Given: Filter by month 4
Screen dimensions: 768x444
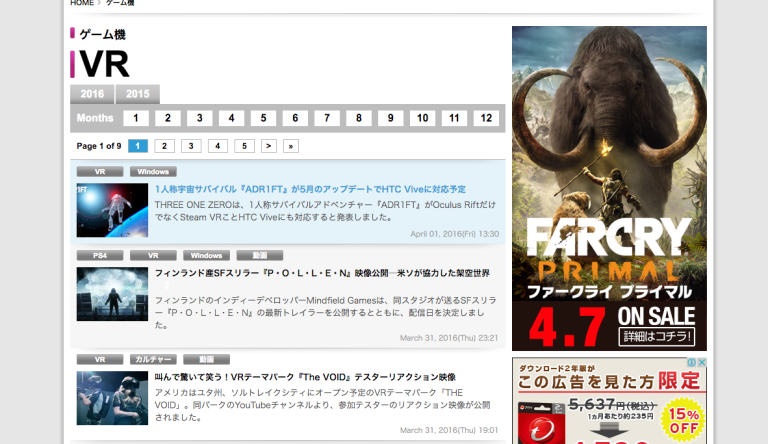Looking at the screenshot, I should [231, 118].
